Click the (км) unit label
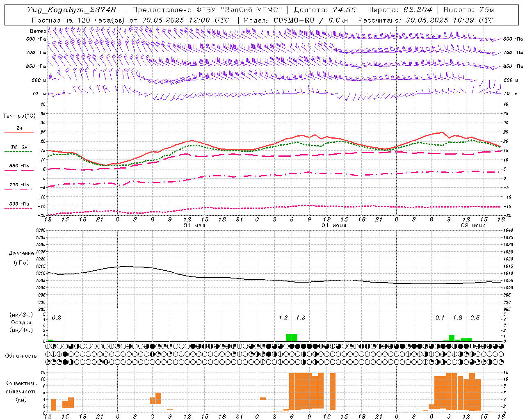 21,399
